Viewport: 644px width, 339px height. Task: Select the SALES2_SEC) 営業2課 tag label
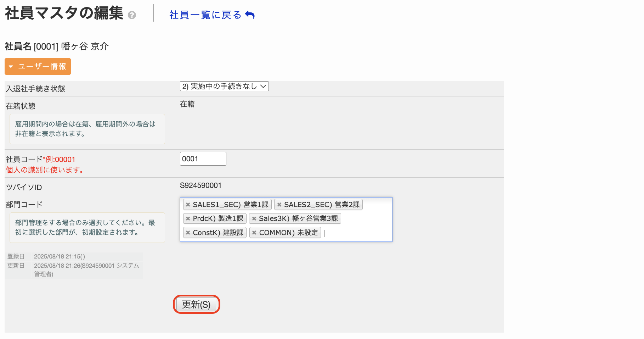[322, 205]
